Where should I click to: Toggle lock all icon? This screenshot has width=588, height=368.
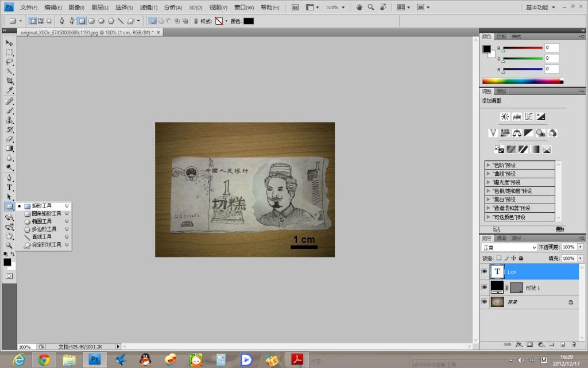point(521,258)
